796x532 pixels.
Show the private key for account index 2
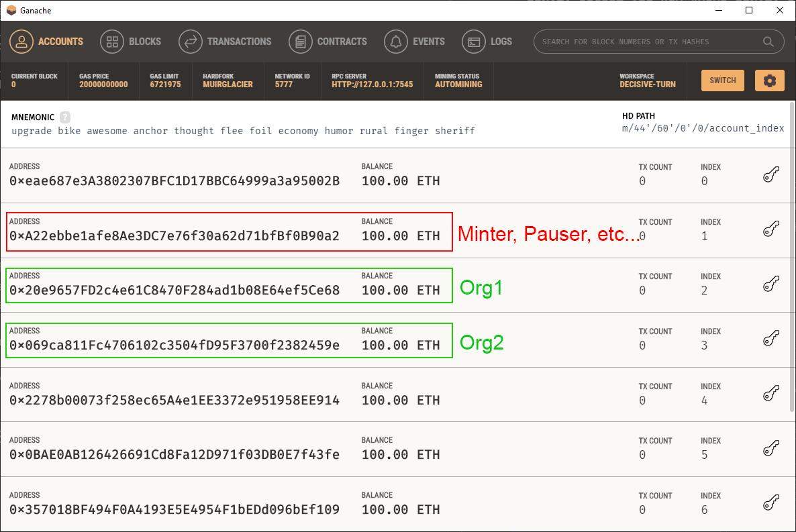pyautogui.click(x=771, y=284)
